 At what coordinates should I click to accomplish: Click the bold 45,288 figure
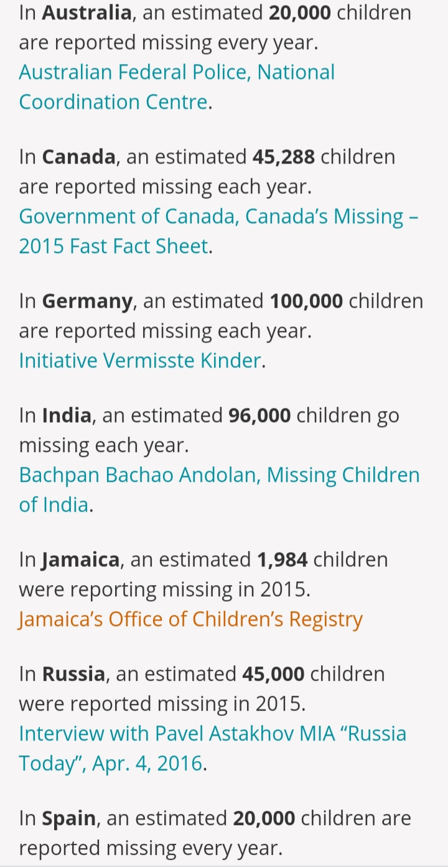tap(284, 157)
